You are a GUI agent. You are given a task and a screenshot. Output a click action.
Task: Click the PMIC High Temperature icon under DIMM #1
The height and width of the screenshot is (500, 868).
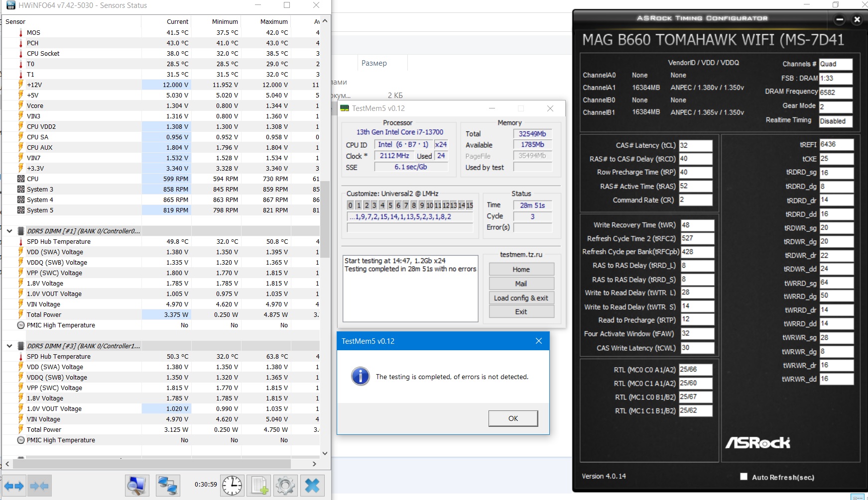(21, 325)
